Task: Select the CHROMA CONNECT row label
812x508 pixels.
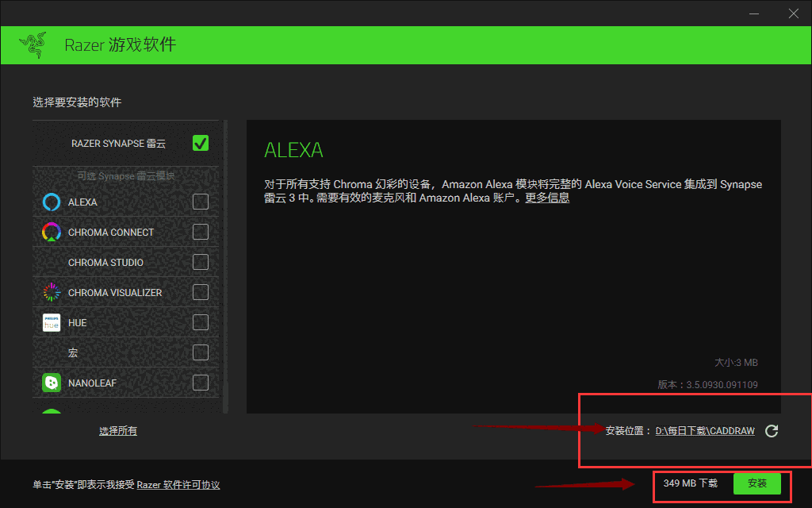Action: (111, 233)
